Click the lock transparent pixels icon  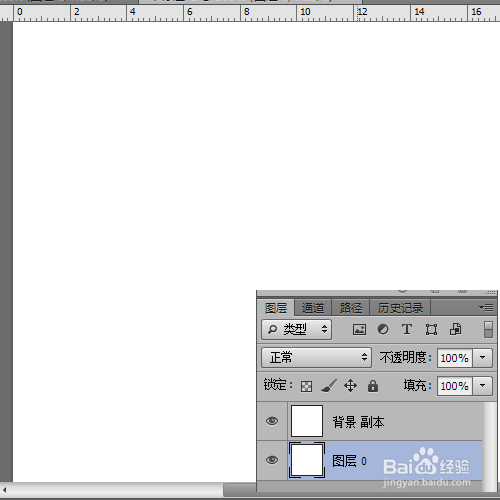click(306, 386)
